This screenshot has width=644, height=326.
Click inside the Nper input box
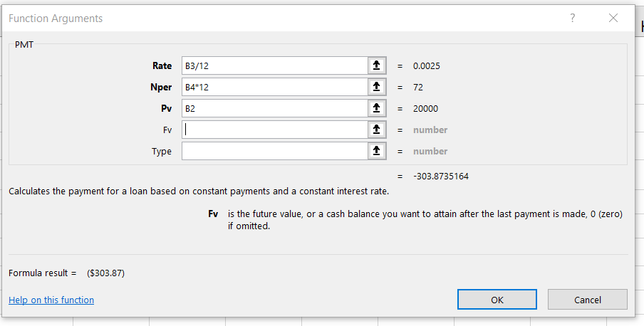[x=275, y=87]
